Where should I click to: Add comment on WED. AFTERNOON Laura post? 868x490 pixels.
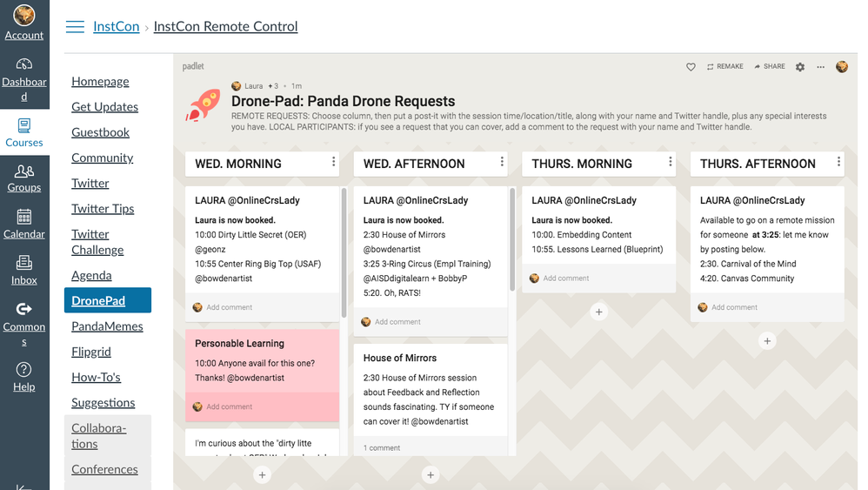coord(397,322)
